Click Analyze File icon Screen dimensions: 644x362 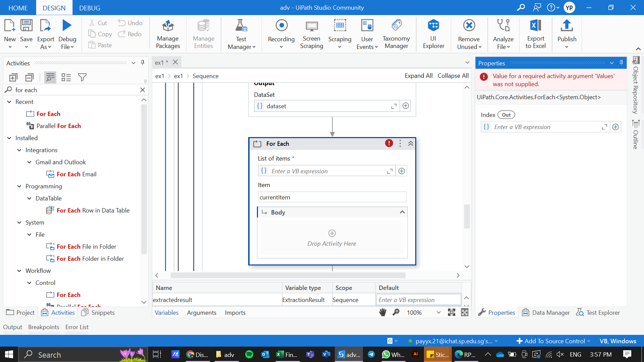click(x=503, y=25)
